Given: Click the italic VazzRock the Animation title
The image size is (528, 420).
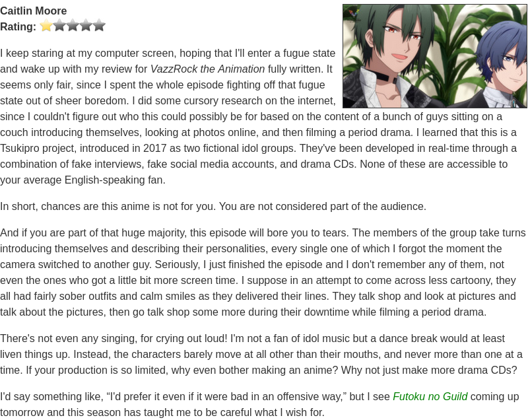Looking at the screenshot, I should pos(207,69).
